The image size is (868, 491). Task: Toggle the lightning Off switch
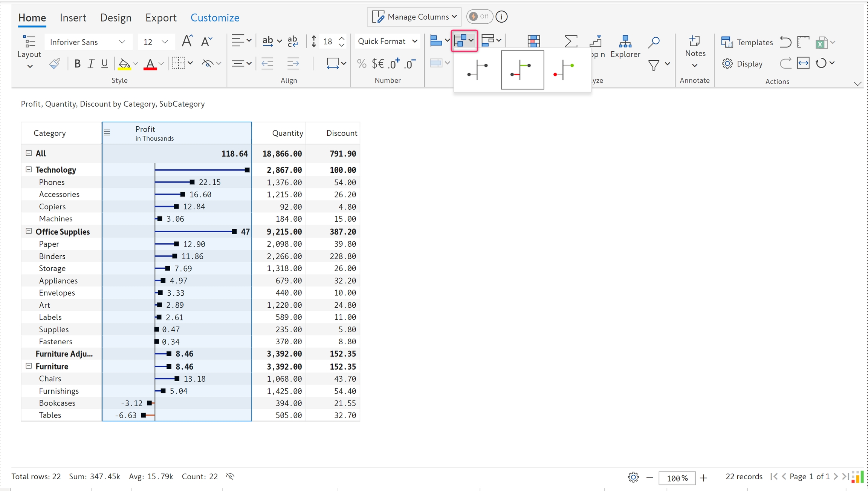479,17
